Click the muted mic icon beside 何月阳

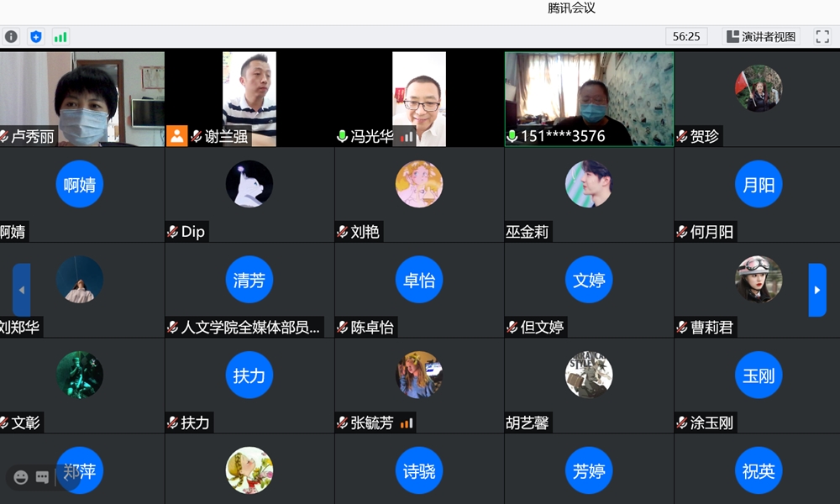[682, 232]
